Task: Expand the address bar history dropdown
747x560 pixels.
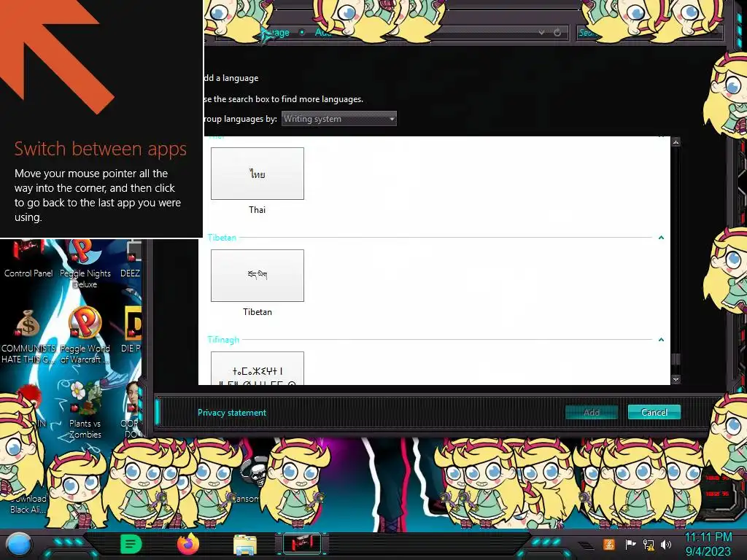Action: pos(542,32)
